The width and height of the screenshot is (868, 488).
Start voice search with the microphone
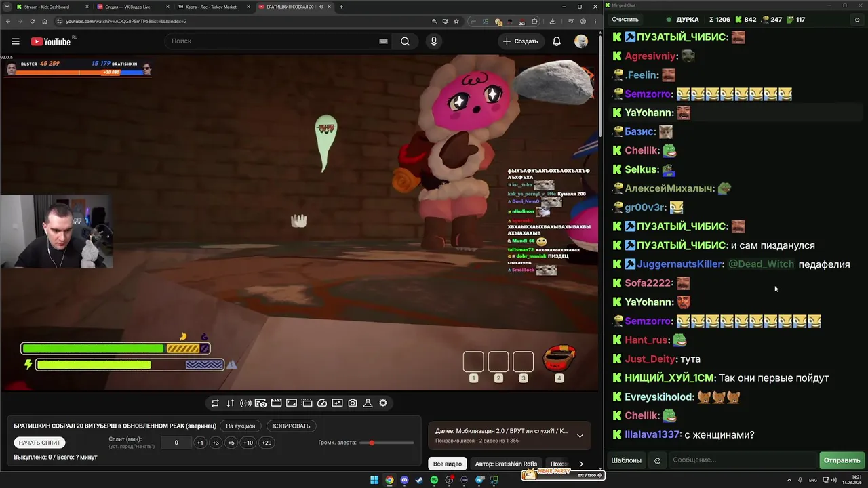coord(434,41)
